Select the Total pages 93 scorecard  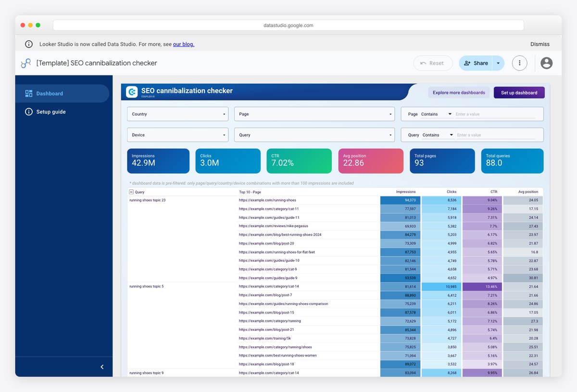pos(442,161)
